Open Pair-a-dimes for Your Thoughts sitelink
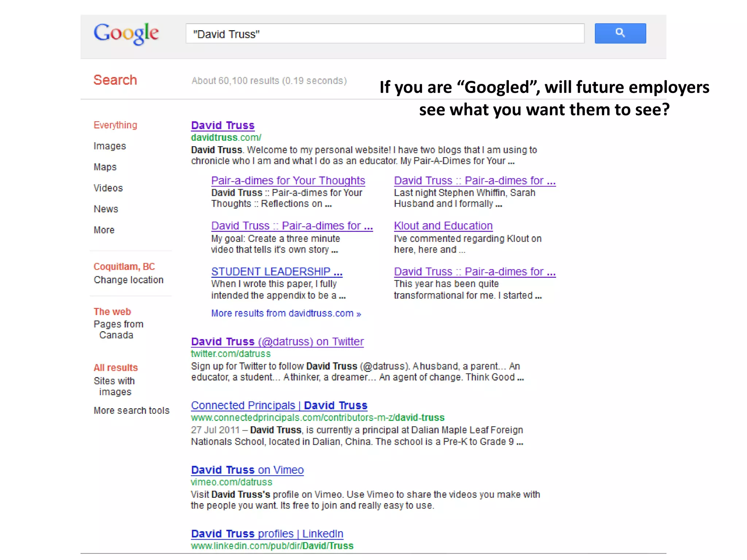Screen dimensions: 747x560 (x=288, y=180)
